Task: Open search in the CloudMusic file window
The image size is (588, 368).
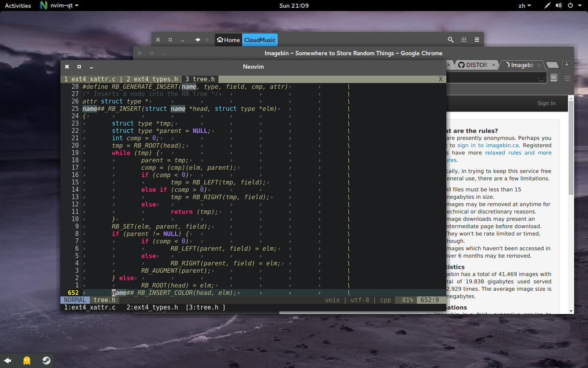Action: point(451,40)
